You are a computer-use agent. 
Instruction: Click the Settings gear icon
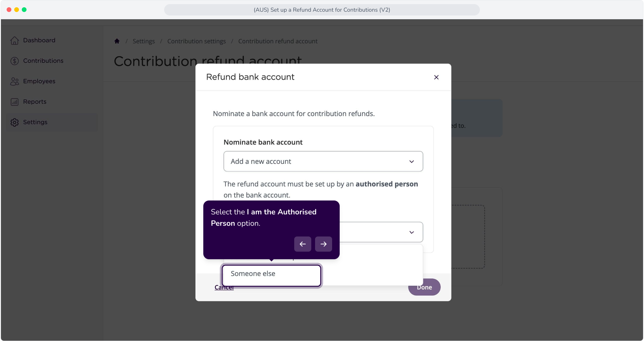tap(15, 123)
